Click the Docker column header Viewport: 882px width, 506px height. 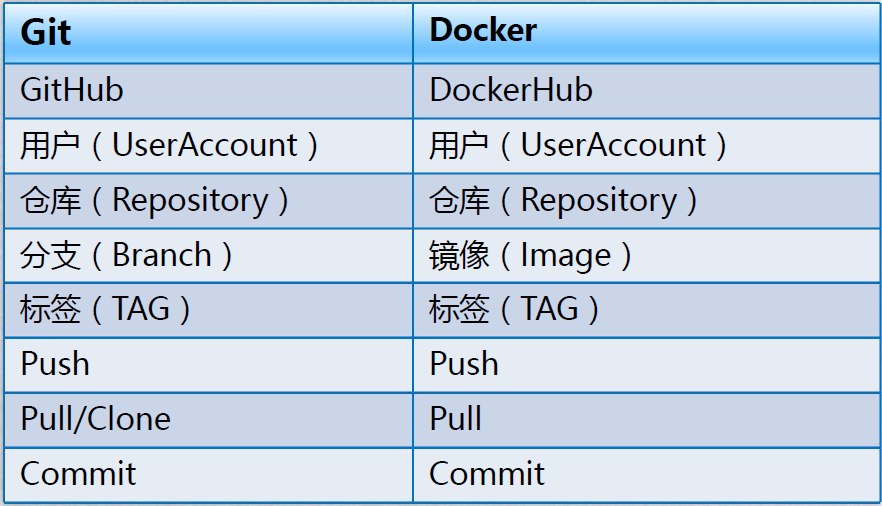[483, 31]
